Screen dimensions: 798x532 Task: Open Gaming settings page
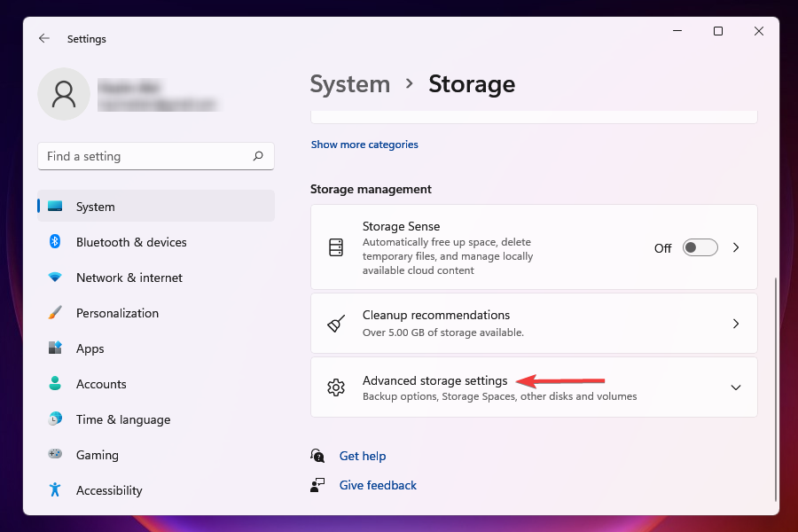tap(156, 455)
